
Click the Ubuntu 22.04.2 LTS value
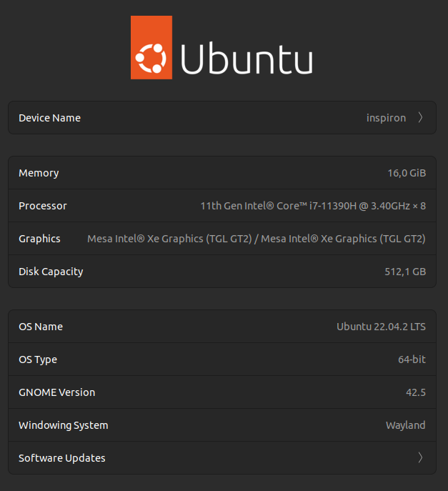381,327
